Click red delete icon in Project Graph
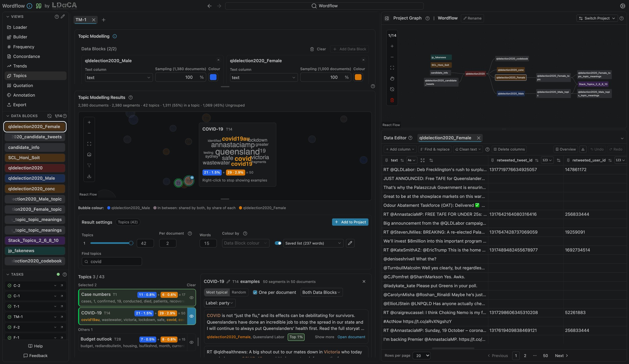 pos(392,100)
